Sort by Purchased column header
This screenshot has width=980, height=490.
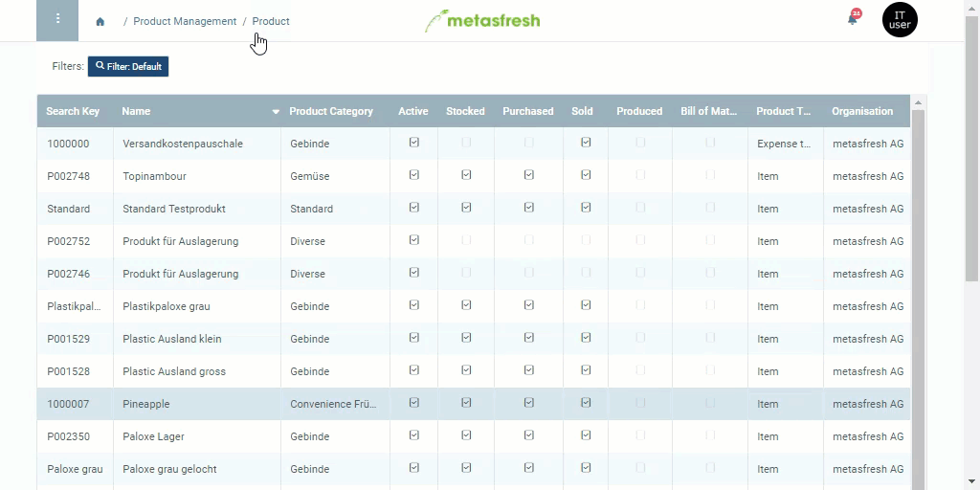pos(528,111)
